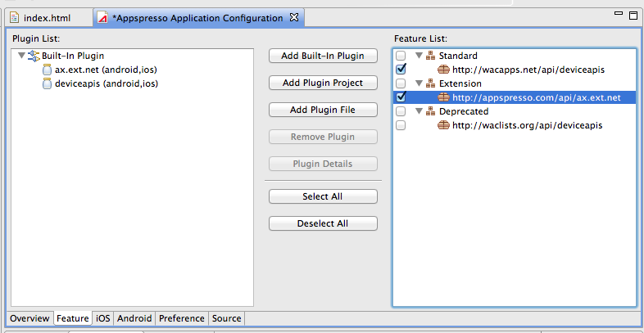
Task: Click the jar icon beside deviceapis plugin
Action: pyautogui.click(x=48, y=83)
